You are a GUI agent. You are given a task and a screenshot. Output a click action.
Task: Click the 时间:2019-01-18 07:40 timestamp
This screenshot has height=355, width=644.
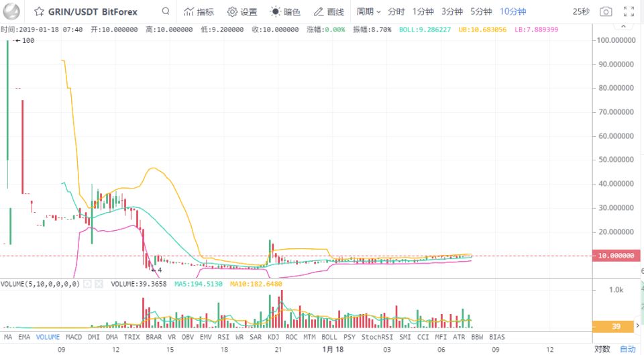[42, 30]
